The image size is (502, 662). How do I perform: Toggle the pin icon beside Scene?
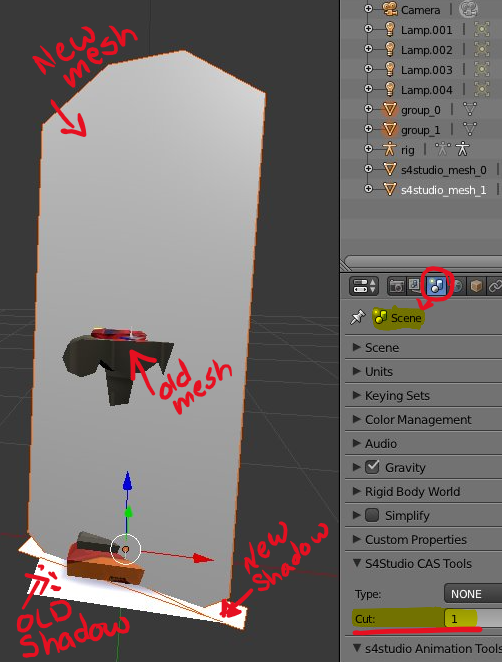(x=358, y=317)
